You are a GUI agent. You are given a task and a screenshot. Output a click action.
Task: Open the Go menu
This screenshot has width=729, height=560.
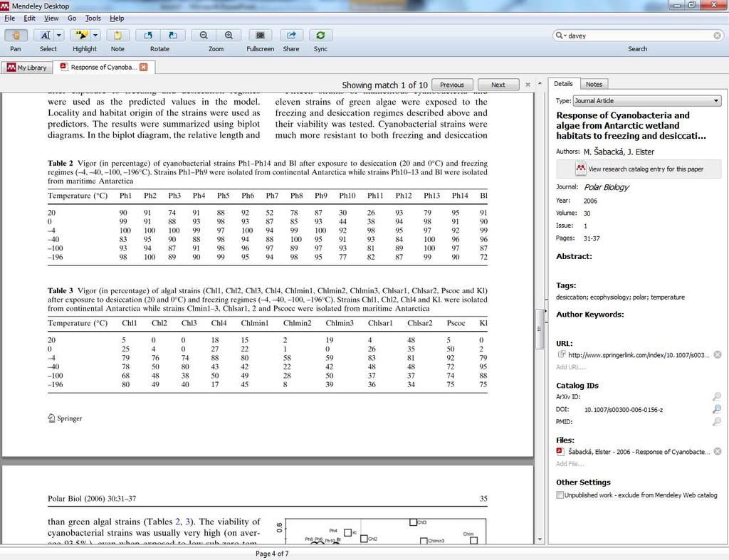(x=72, y=18)
